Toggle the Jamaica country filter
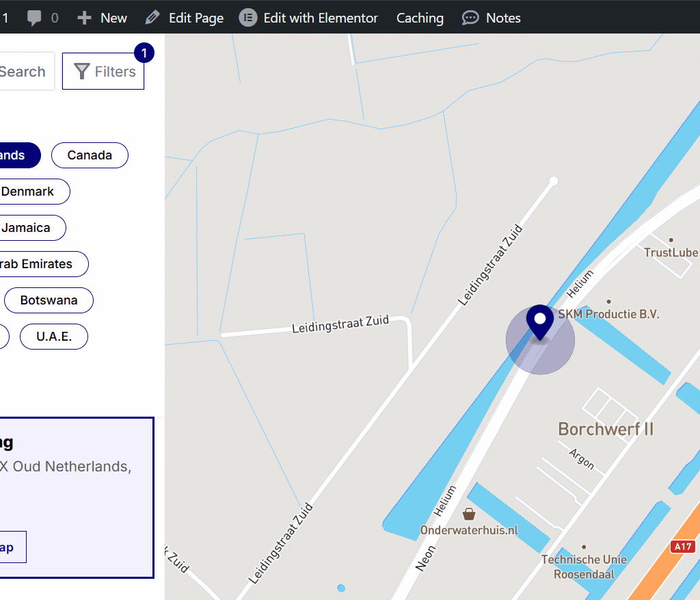The height and width of the screenshot is (600, 700). [29, 228]
